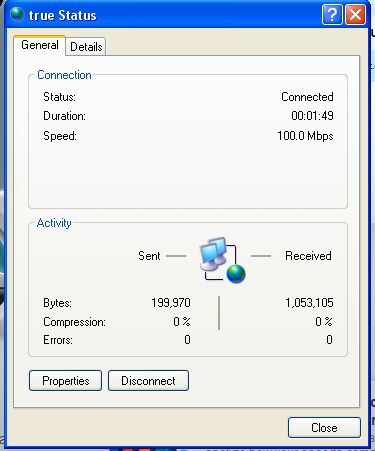Viewport: 375px width, 451px height.
Task: Click the Activity group heading
Action: pyautogui.click(x=54, y=223)
